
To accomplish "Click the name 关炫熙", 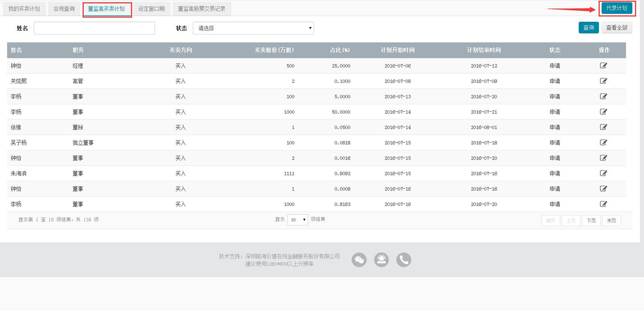I will (x=19, y=81).
